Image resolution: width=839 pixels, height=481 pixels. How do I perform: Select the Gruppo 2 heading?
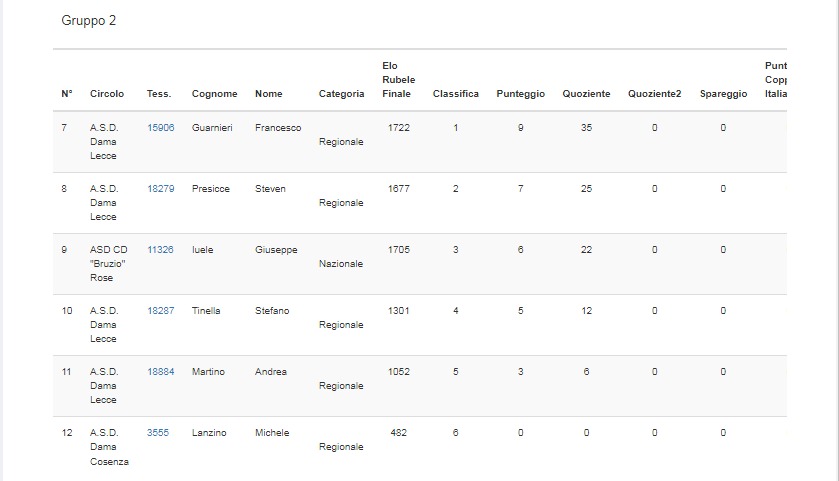89,21
